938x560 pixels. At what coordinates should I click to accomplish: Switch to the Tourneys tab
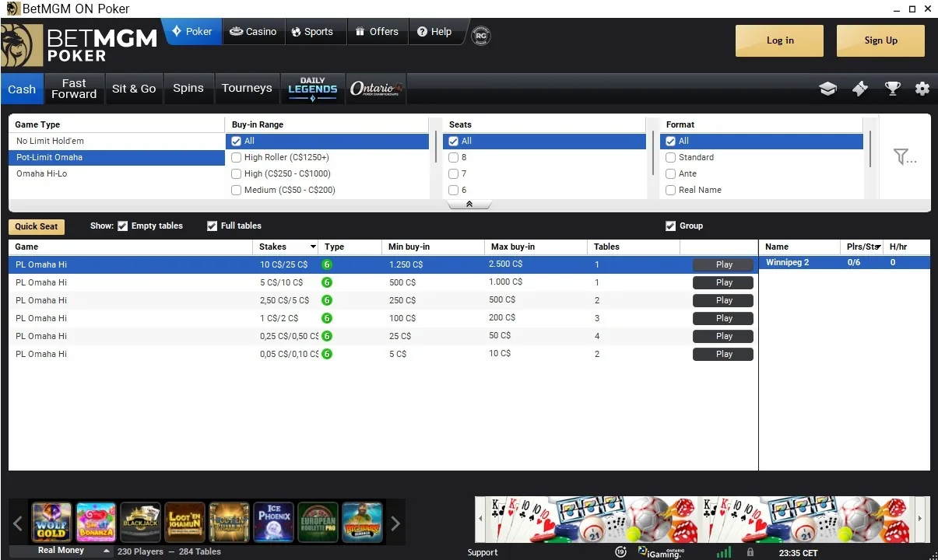pos(247,88)
